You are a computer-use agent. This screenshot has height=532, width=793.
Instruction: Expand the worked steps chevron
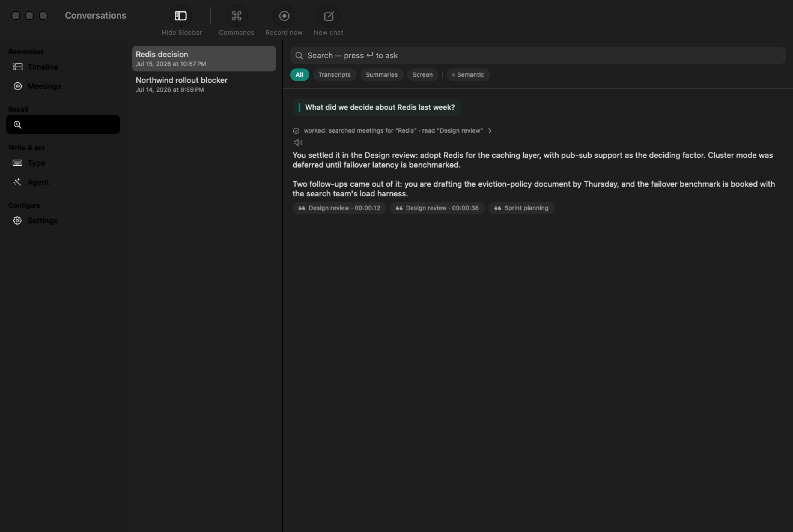point(490,131)
